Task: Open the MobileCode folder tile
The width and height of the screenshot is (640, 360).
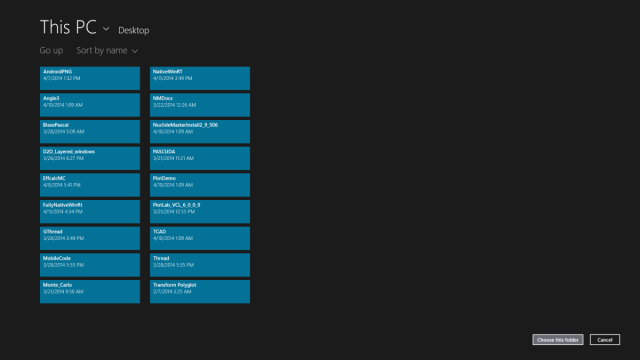Action: [x=90, y=265]
